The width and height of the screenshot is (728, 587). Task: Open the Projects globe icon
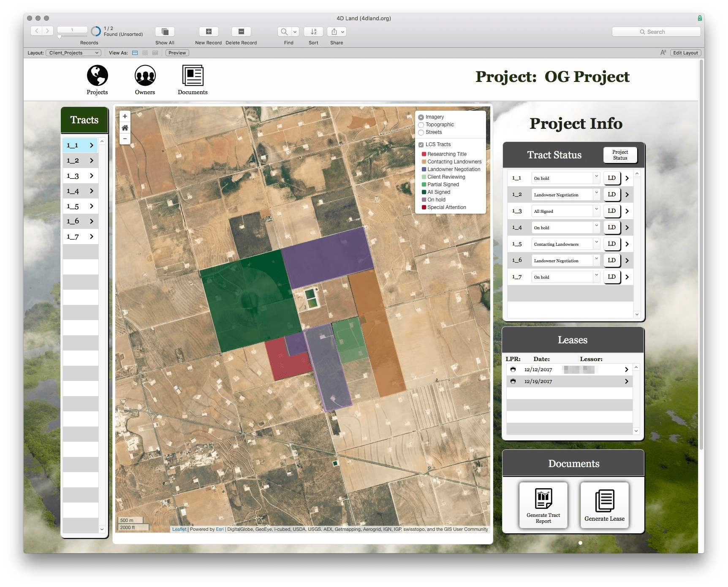point(98,76)
